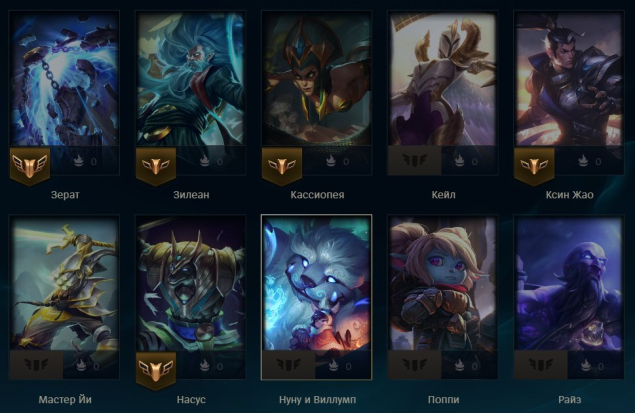Click Мастер Йи's greyed mastery icon

coord(36,365)
